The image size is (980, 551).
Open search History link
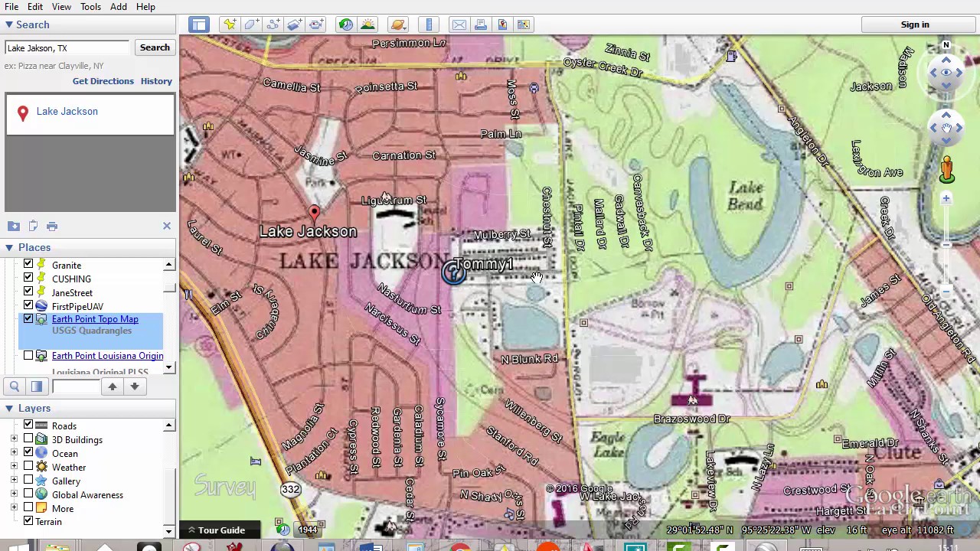click(x=156, y=81)
